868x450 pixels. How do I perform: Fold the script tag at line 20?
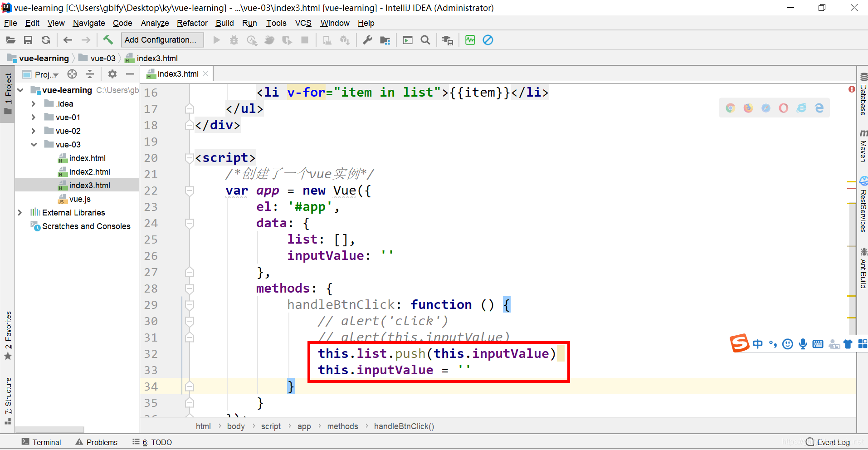pos(190,158)
